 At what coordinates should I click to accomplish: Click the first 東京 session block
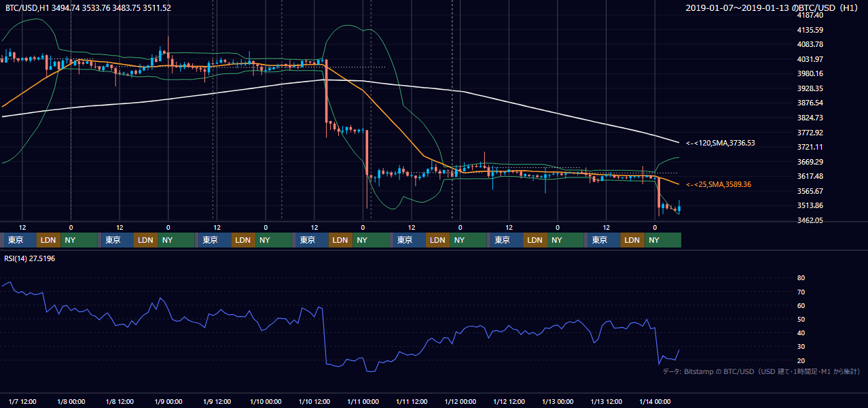tap(21, 240)
